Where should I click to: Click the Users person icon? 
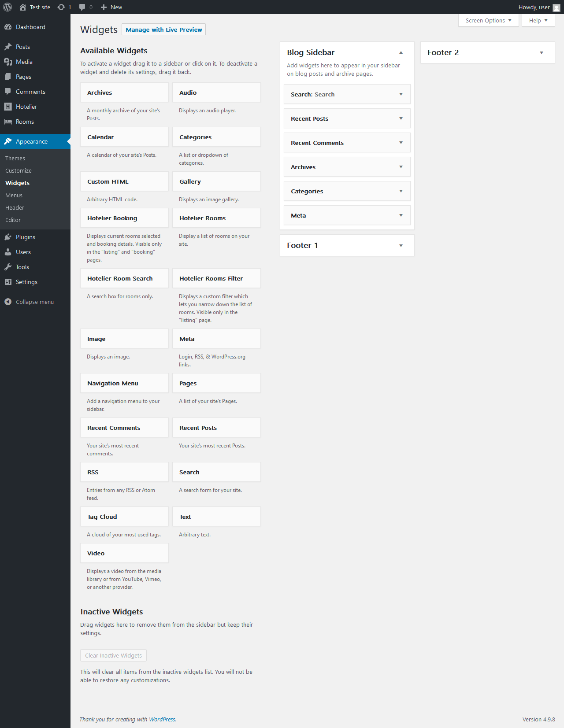pos(8,252)
